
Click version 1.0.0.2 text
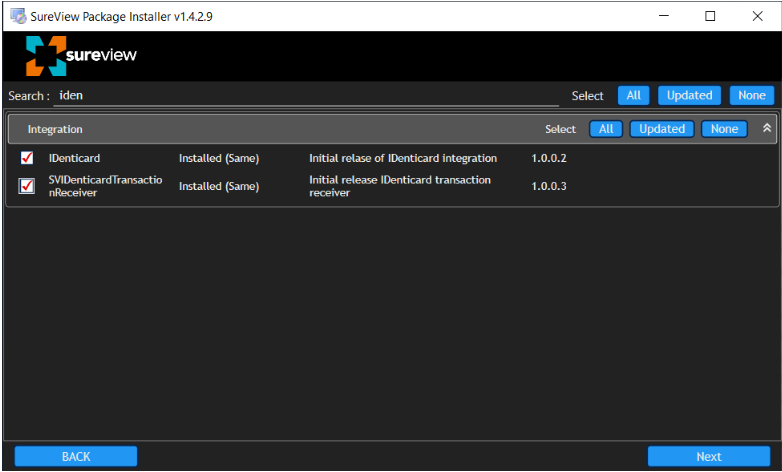point(549,158)
